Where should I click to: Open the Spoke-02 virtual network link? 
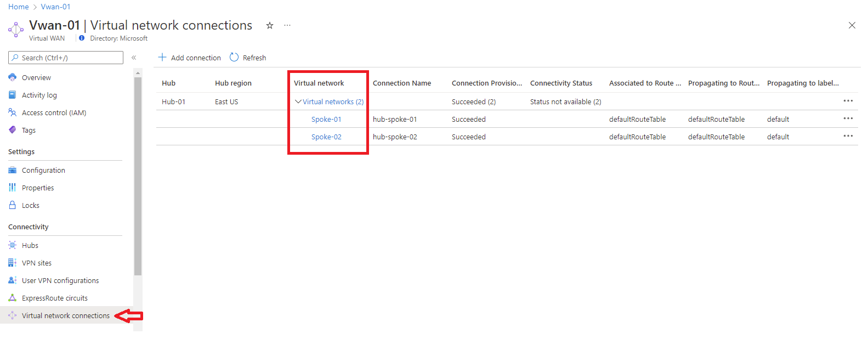pyautogui.click(x=326, y=137)
